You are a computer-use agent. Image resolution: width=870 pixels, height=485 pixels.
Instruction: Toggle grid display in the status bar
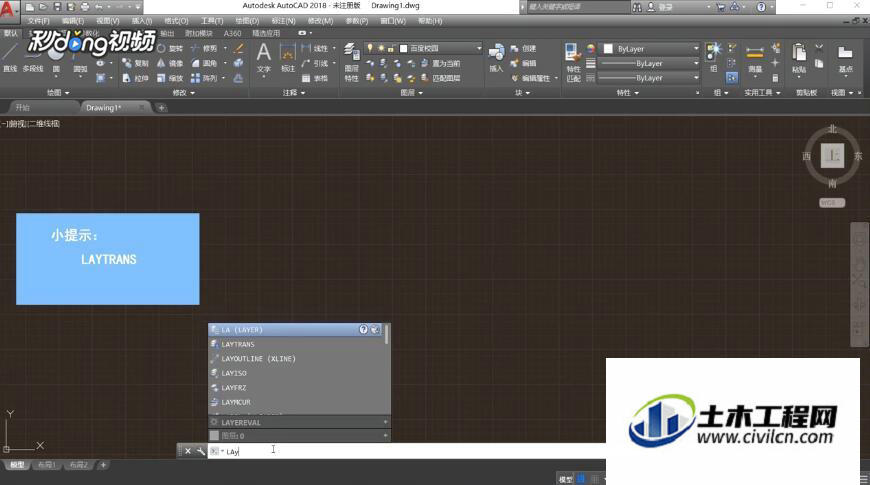[x=581, y=479]
